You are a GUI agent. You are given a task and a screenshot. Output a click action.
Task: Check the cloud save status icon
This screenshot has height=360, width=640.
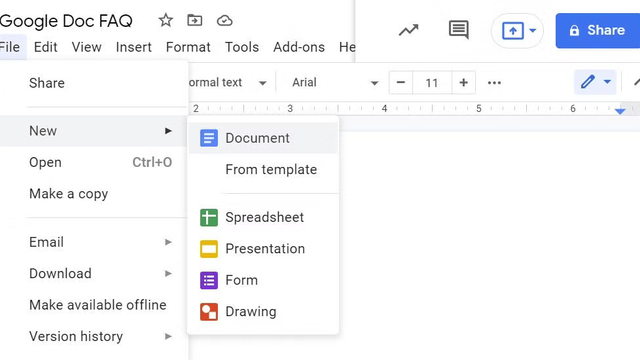[224, 20]
